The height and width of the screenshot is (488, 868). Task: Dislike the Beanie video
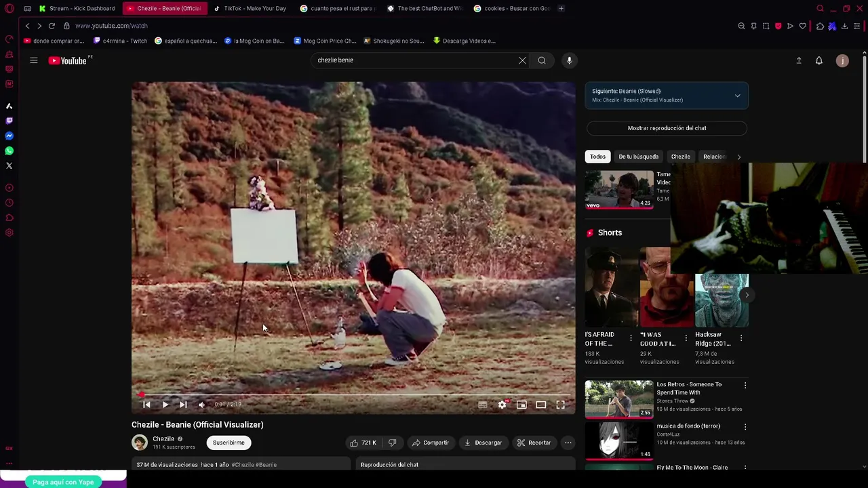(x=392, y=443)
